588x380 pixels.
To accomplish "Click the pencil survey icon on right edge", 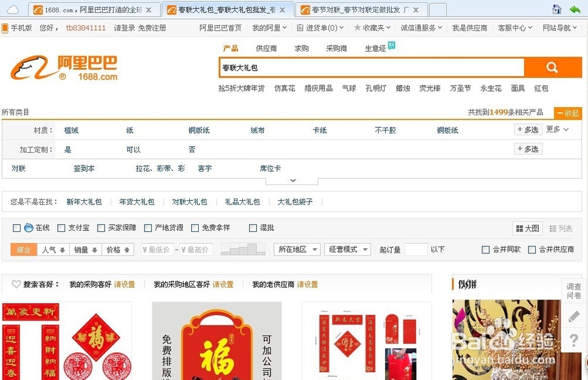I will (x=573, y=316).
